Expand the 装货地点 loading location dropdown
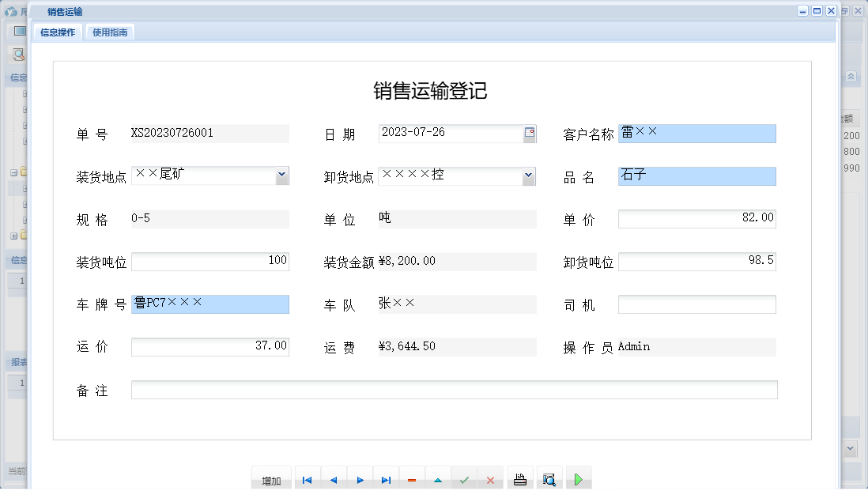Viewport: 868px width, 502px height. pyautogui.click(x=281, y=176)
